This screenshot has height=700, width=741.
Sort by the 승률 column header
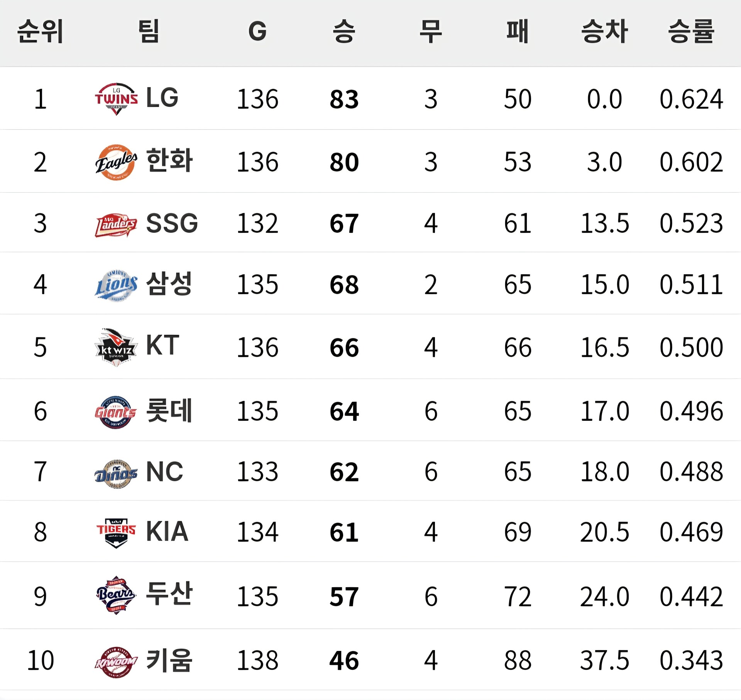pos(691,32)
